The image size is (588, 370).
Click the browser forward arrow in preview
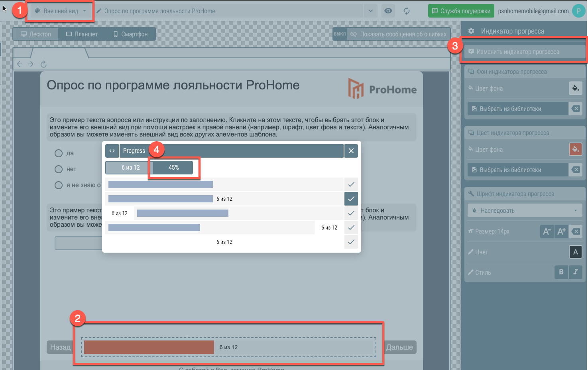tap(31, 64)
